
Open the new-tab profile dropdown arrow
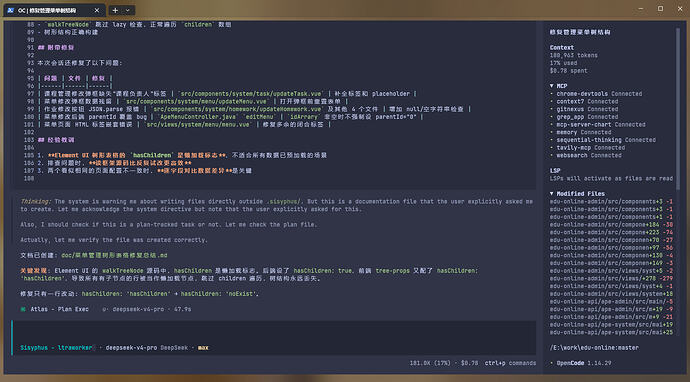pyautogui.click(x=128, y=10)
